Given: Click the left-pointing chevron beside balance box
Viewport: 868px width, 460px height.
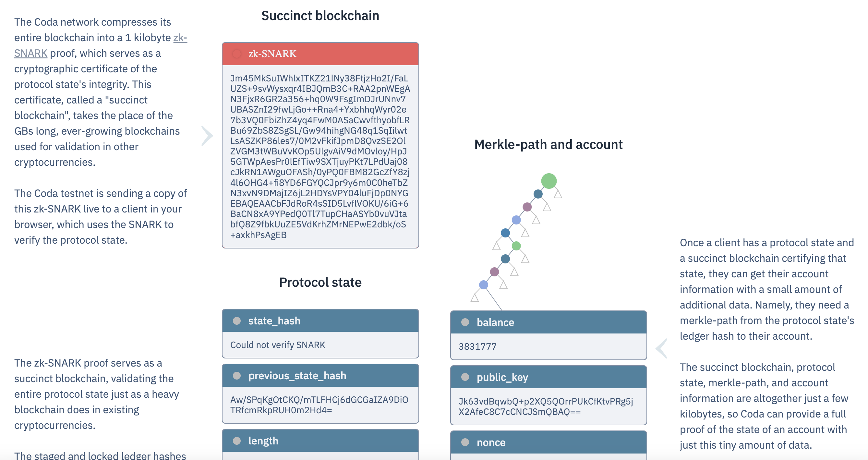Looking at the screenshot, I should pos(661,348).
